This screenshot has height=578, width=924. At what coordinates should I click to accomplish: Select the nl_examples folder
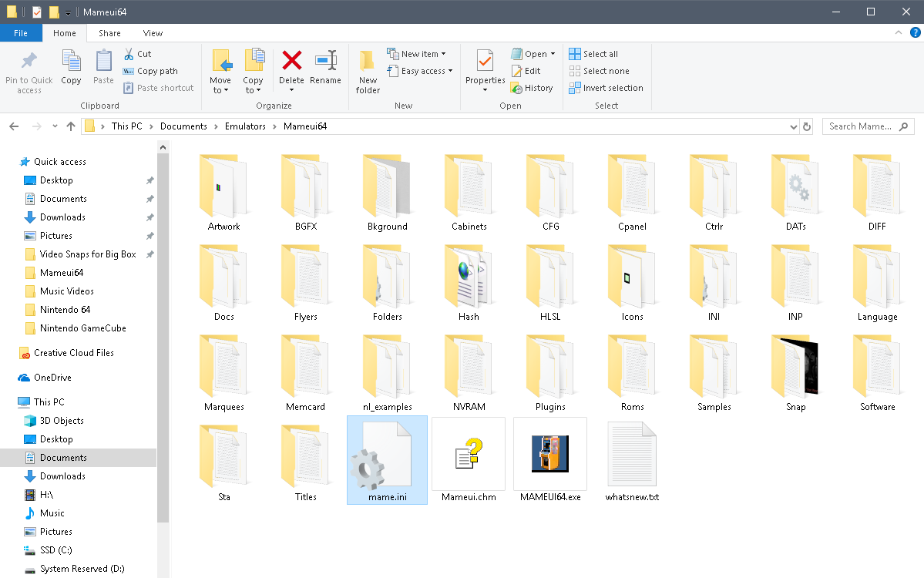click(387, 373)
